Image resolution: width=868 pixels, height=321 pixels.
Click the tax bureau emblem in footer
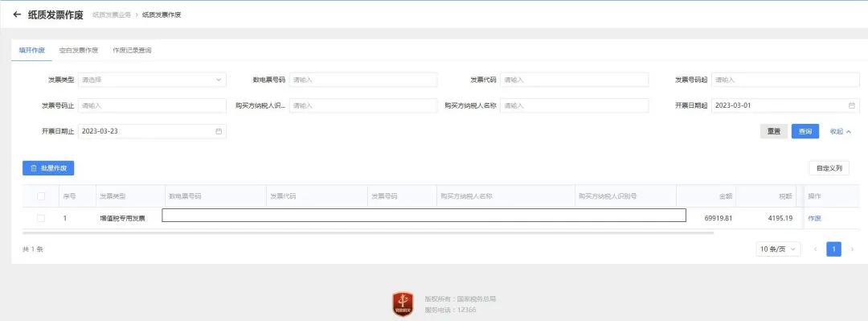[x=403, y=304]
